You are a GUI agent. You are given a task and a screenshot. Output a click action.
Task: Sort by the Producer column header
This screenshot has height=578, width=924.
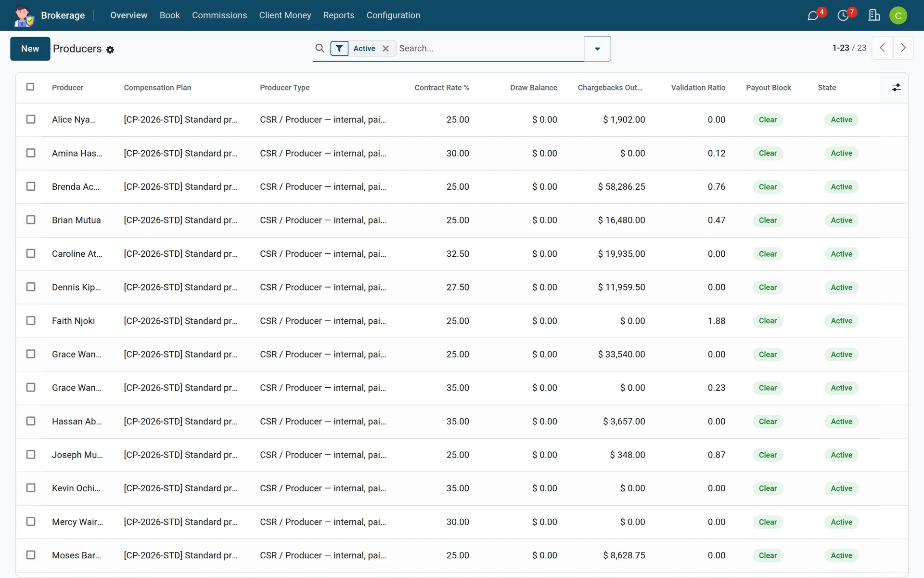pos(67,88)
